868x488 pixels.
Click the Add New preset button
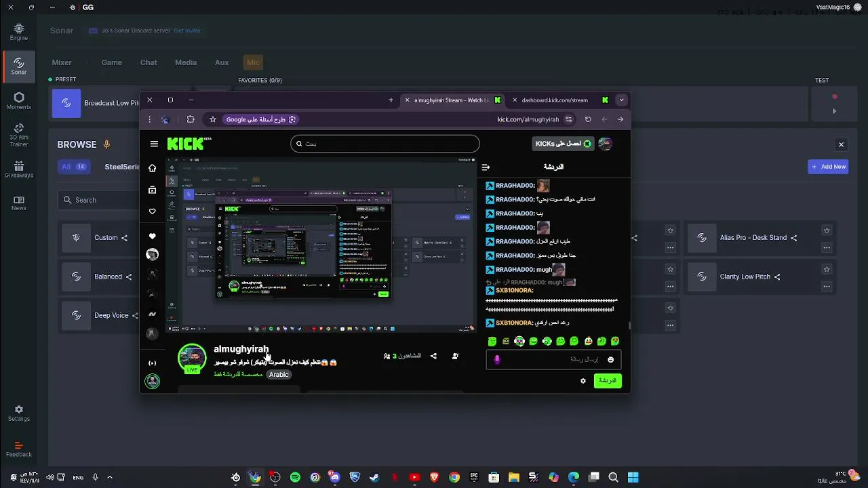[x=829, y=167]
